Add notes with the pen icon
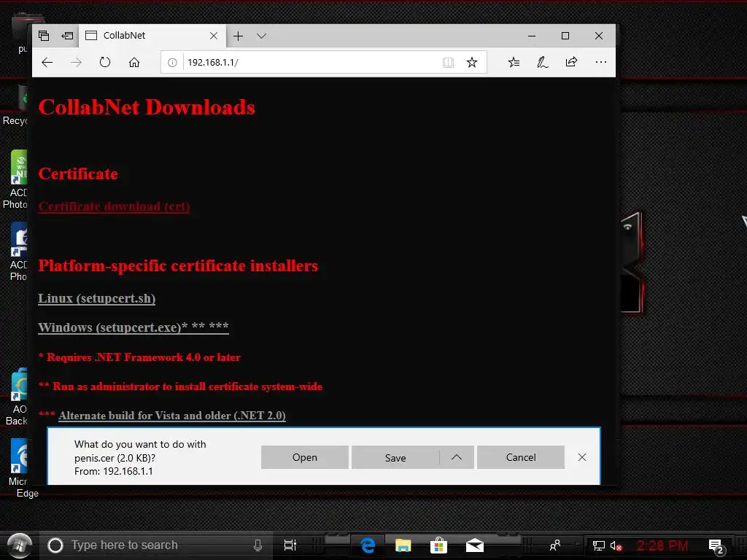 [x=543, y=63]
